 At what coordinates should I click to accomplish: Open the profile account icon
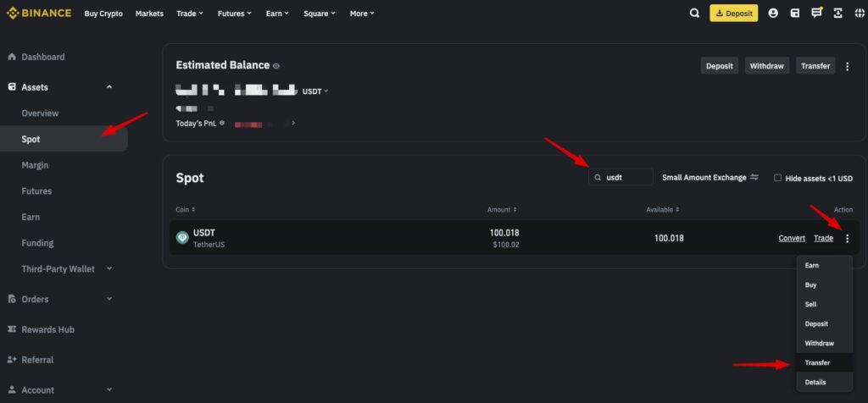pyautogui.click(x=773, y=14)
